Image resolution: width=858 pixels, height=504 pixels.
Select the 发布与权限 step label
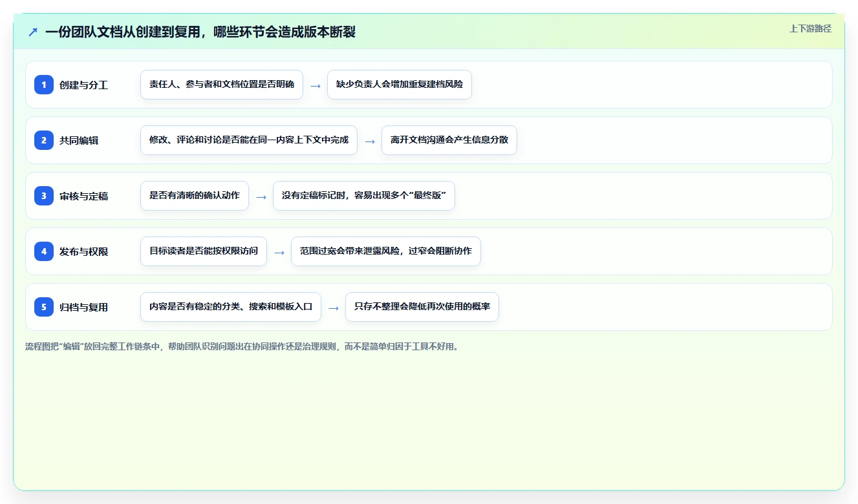pyautogui.click(x=83, y=251)
